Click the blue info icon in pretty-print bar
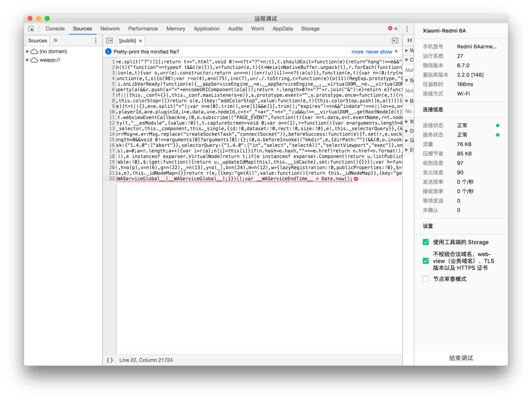532x400 pixels. (x=108, y=52)
